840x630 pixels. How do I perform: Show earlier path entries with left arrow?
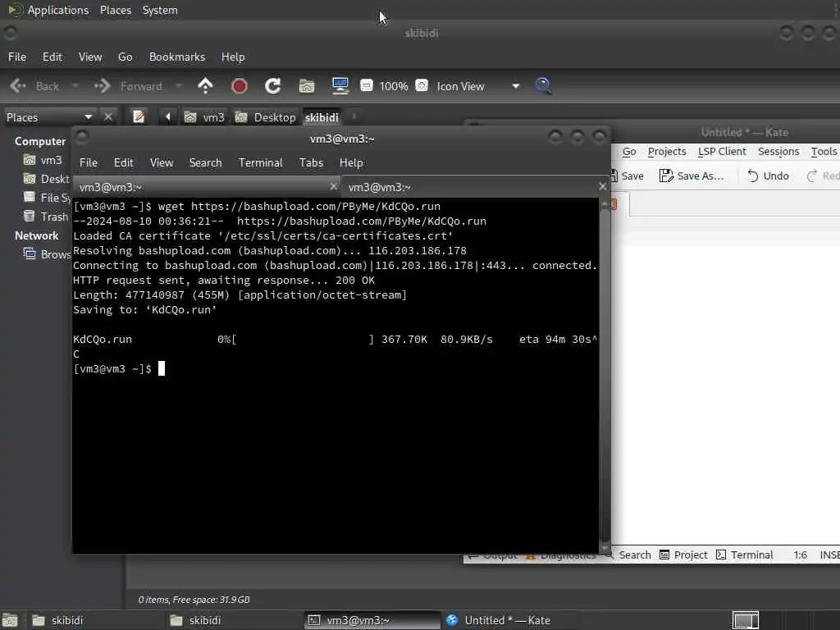click(x=167, y=116)
